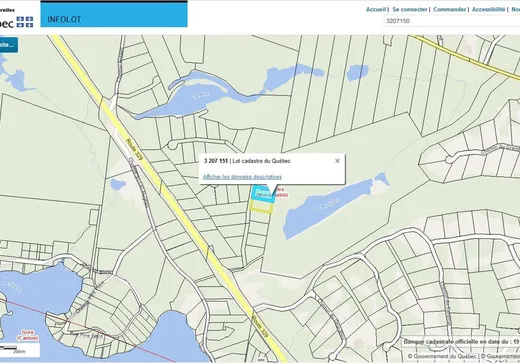Select the yellow outlined lot on map
The height and width of the screenshot is (364, 520).
coord(261,207)
